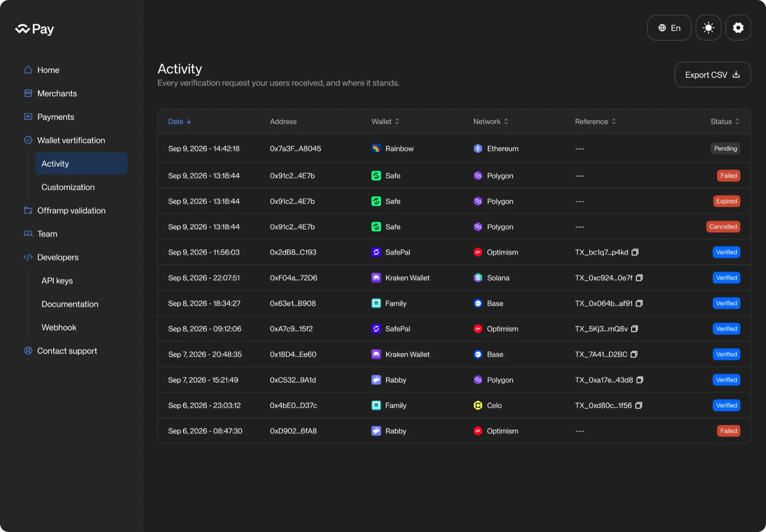Copy reference TX_7A41...D2BC

634,354
